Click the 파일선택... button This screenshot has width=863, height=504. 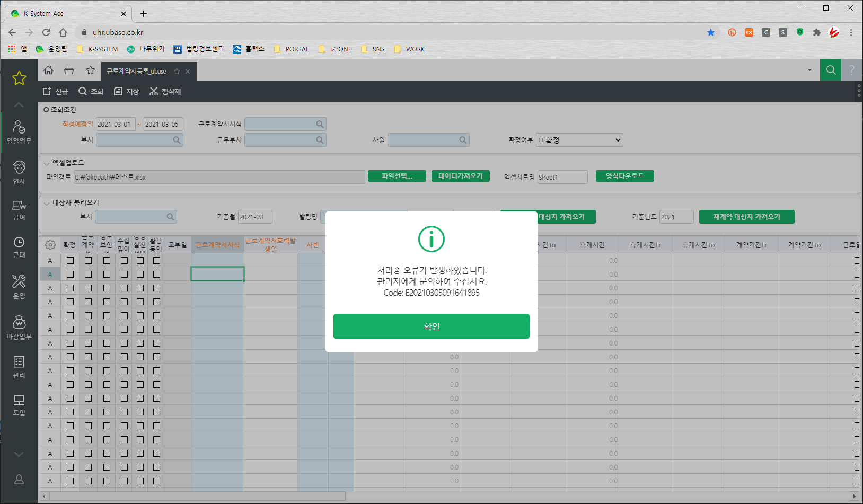pyautogui.click(x=397, y=176)
